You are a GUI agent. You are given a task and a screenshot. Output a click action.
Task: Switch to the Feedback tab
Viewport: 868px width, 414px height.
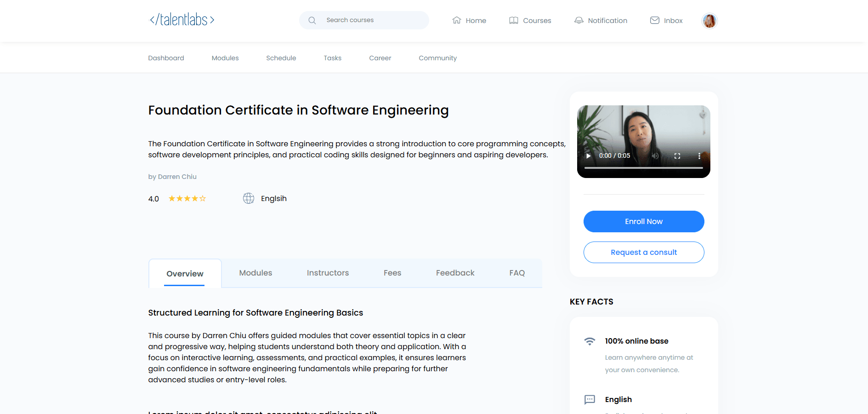[455, 273]
